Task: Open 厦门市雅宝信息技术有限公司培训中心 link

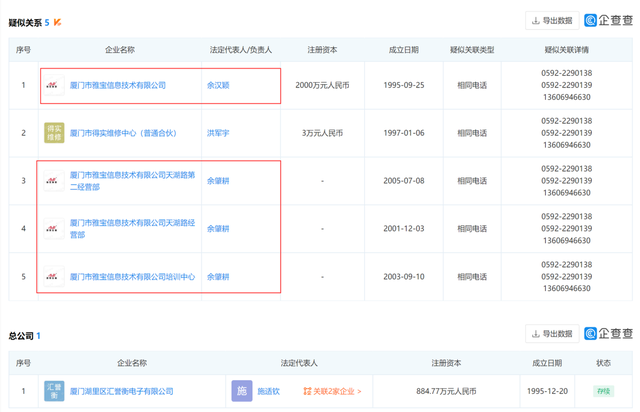Action: click(x=132, y=277)
